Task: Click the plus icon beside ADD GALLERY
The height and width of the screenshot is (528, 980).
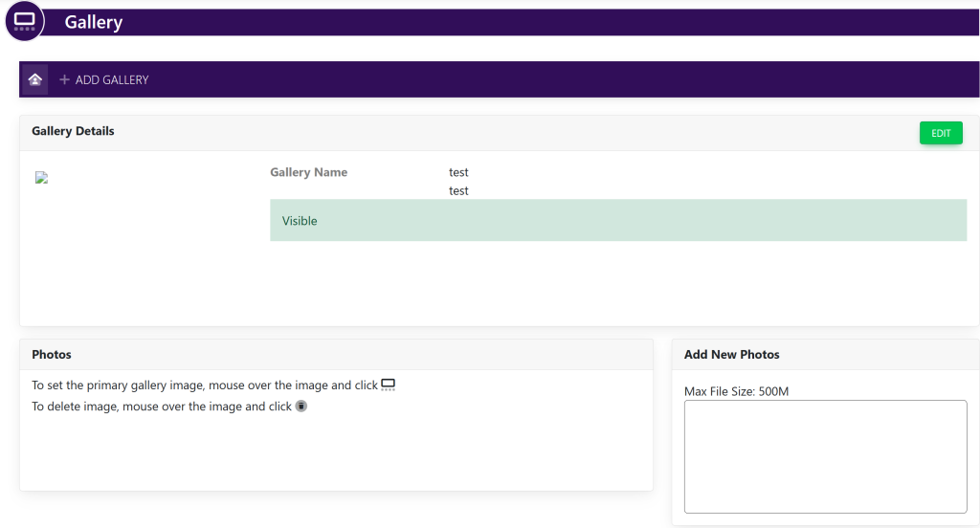Action: point(64,80)
